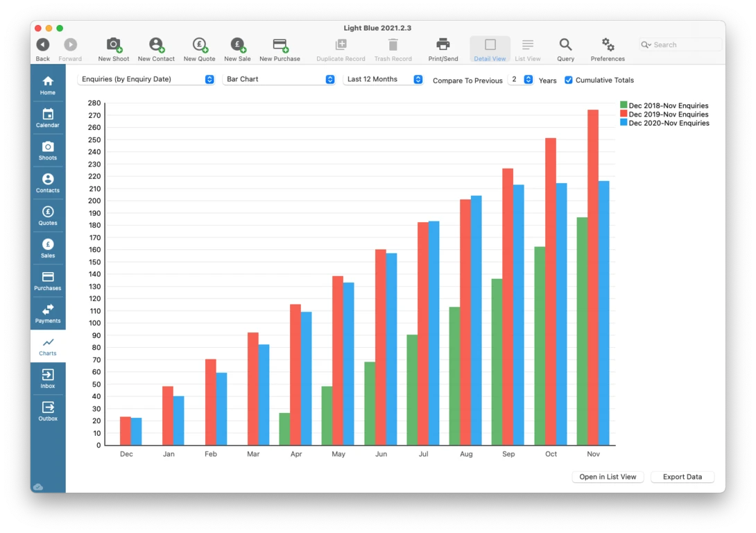Image resolution: width=756 pixels, height=533 pixels.
Task: Go to Home in sidebar
Action: pos(48,85)
